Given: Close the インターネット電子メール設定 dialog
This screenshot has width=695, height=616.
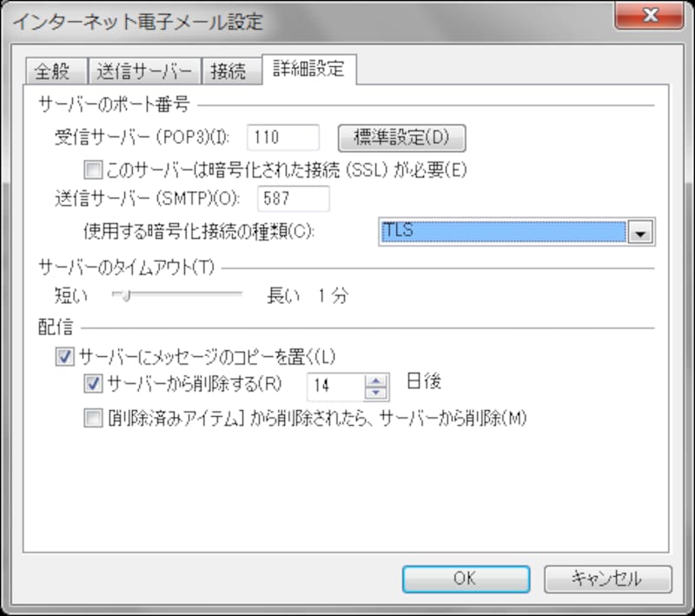Looking at the screenshot, I should tap(649, 16).
